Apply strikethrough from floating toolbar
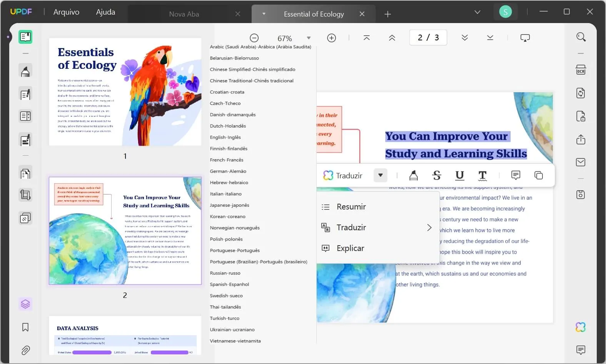This screenshot has height=364, width=606. tap(437, 176)
